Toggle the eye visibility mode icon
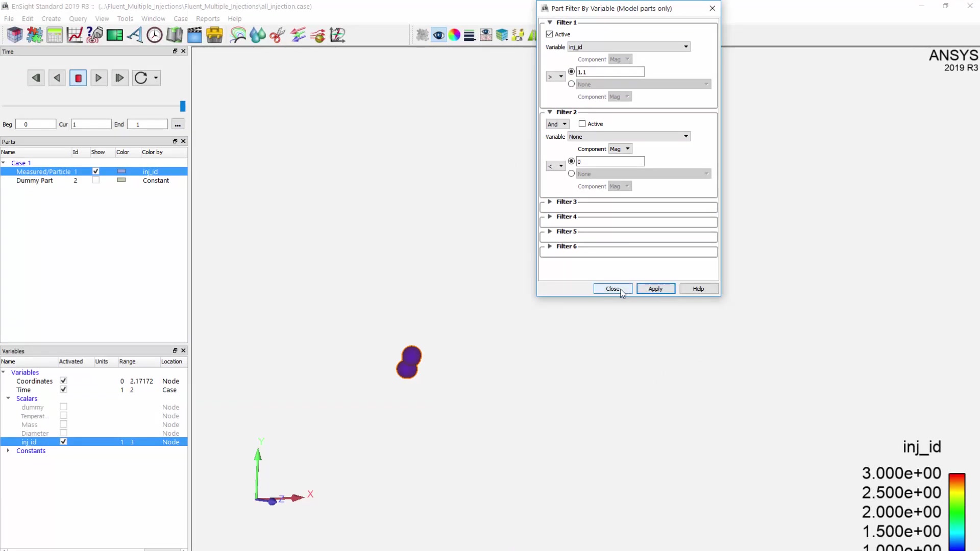The height and width of the screenshot is (551, 980). click(439, 34)
